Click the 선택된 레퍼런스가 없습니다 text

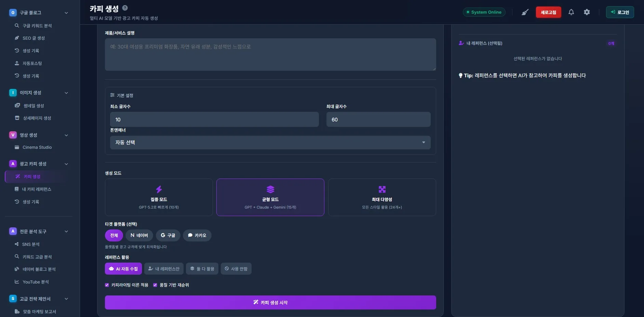538,59
